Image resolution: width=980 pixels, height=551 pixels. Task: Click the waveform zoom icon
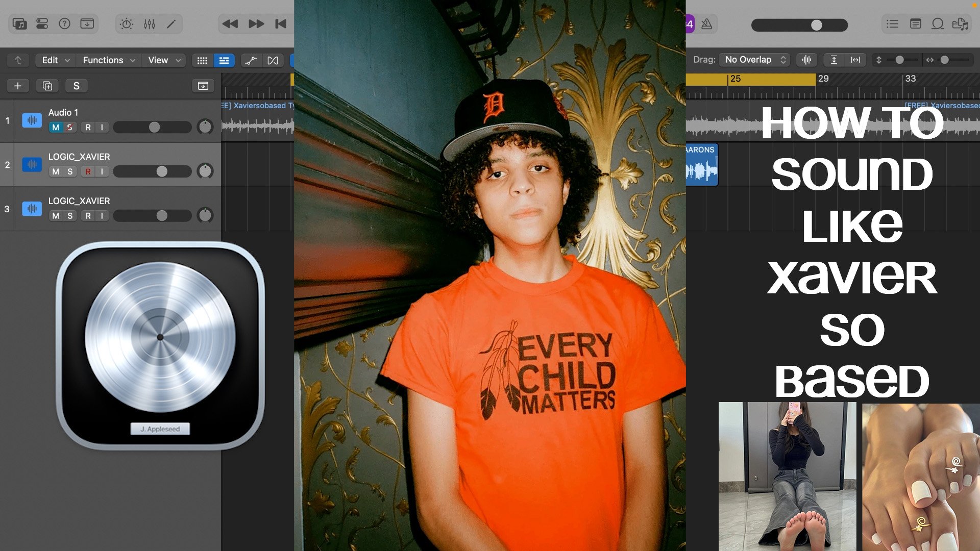click(x=806, y=60)
